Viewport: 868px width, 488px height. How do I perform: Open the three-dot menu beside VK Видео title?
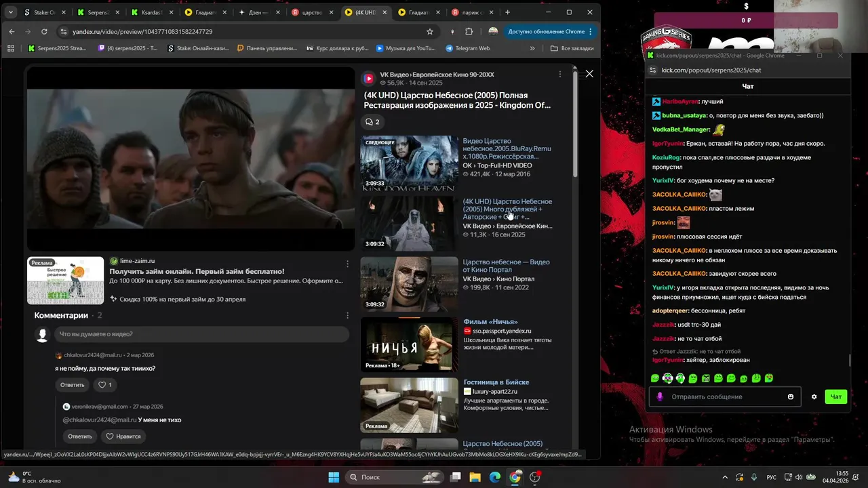559,74
